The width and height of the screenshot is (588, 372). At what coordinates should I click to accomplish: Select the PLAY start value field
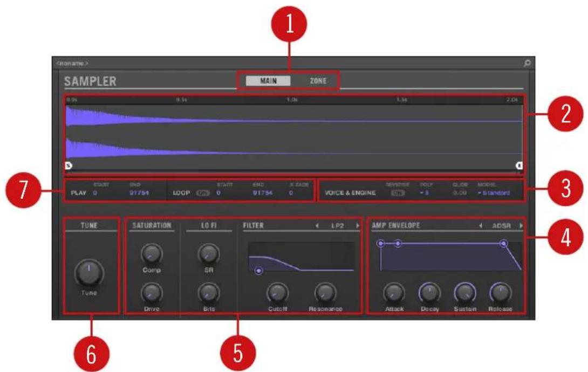[x=95, y=193]
